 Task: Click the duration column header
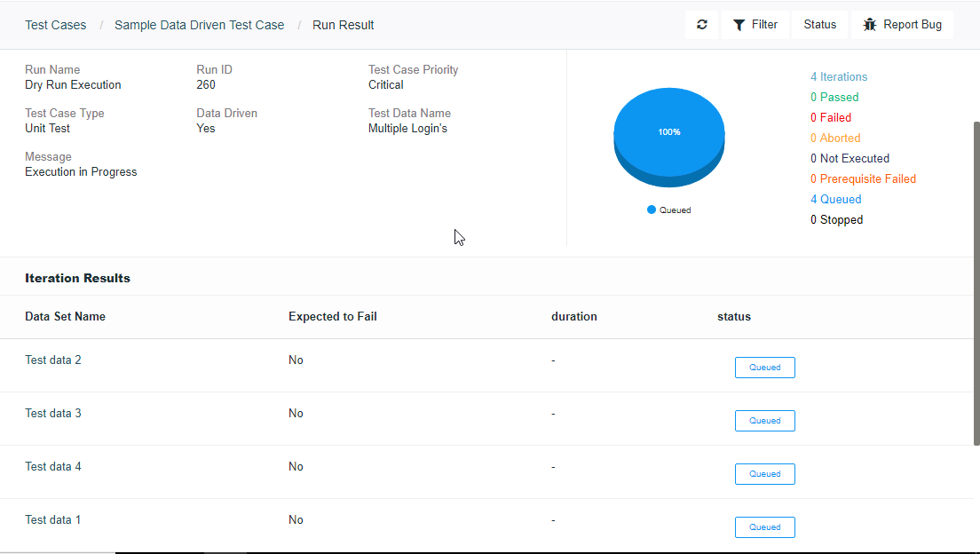(573, 316)
